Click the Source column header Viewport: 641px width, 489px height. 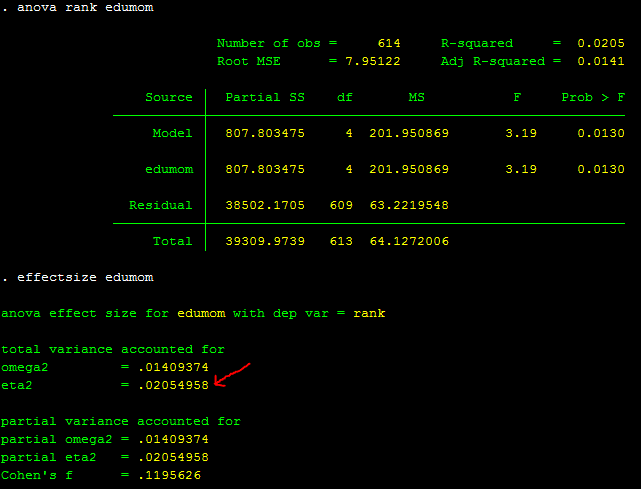169,97
